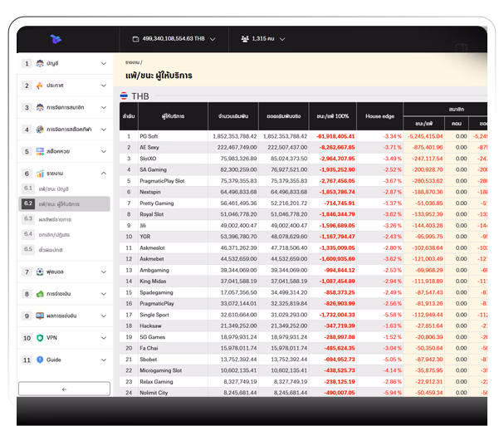Screen dimensions: 504x426
Task: Expand the การจัดการสต็อคกีฬา chevron
Action: coord(104,130)
